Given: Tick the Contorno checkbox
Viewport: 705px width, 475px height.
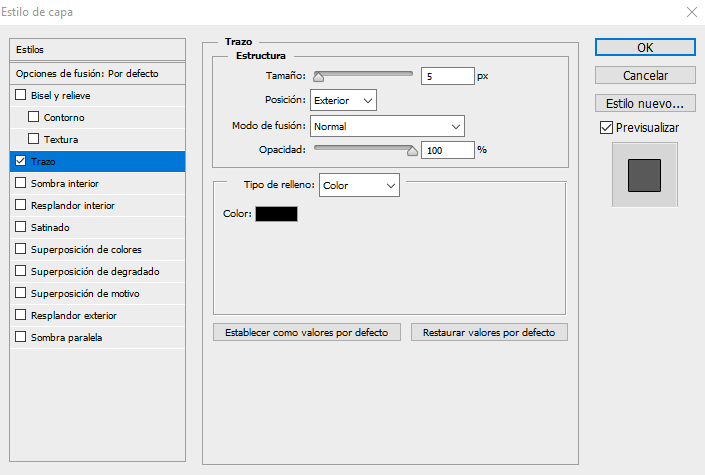Looking at the screenshot, I should [x=33, y=117].
